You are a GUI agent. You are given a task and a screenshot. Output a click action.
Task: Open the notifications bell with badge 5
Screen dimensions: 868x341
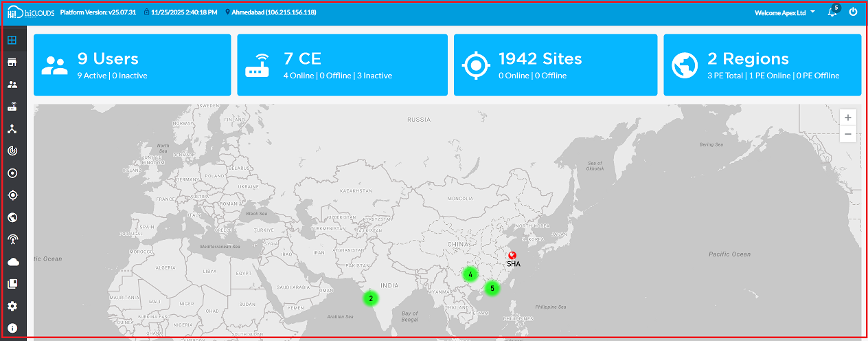point(833,12)
